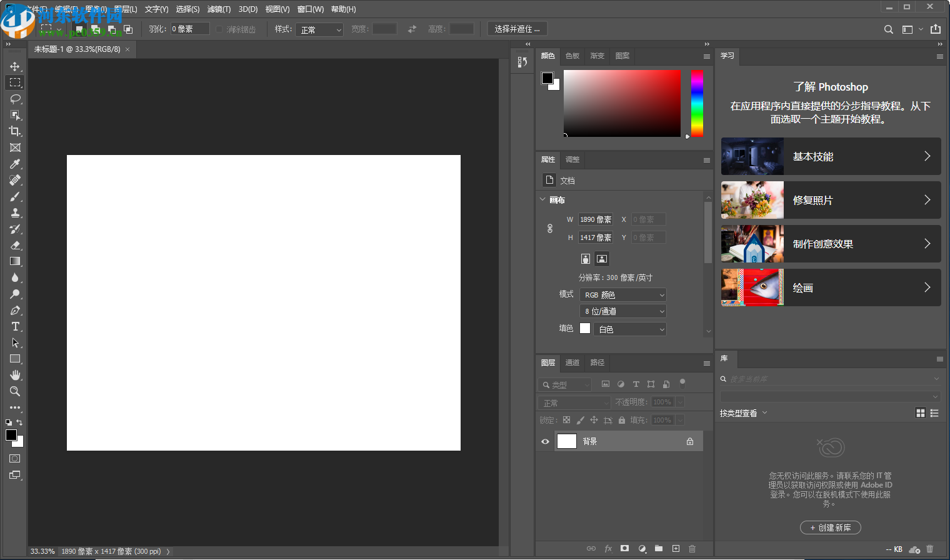Select the Lasso tool
950x560 pixels.
[x=15, y=99]
